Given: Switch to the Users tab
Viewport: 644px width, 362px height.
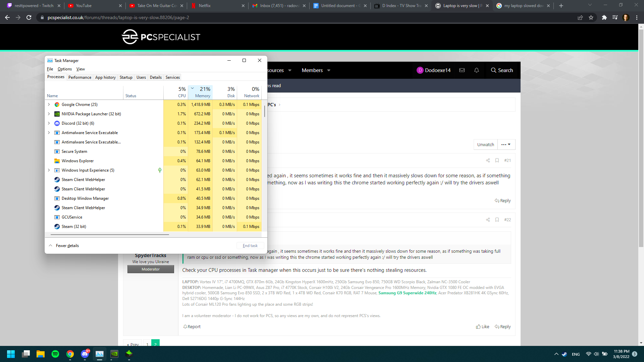Looking at the screenshot, I should pyautogui.click(x=141, y=77).
